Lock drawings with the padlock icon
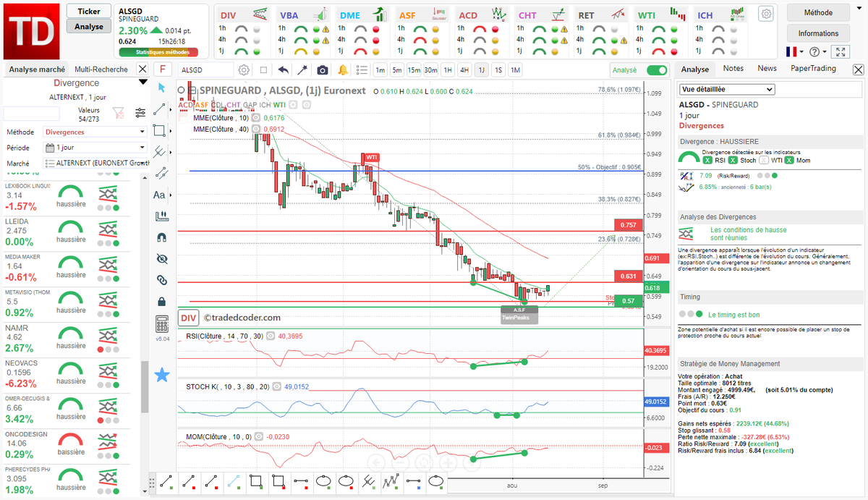The height and width of the screenshot is (500, 868). tap(161, 301)
